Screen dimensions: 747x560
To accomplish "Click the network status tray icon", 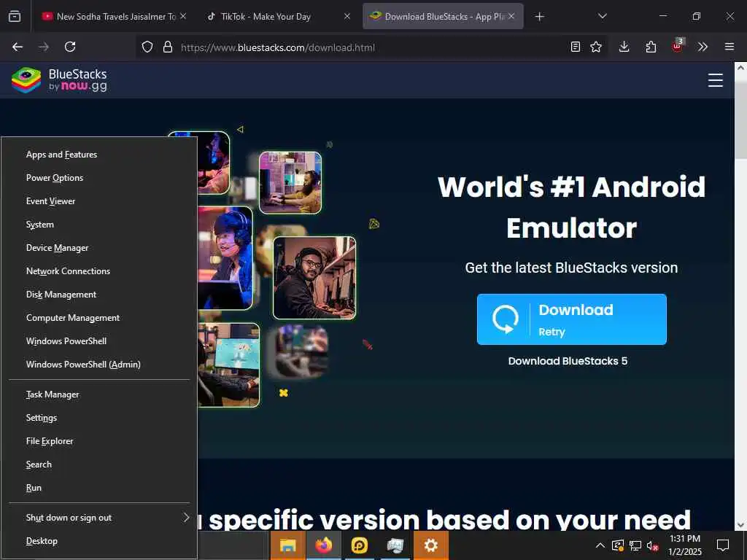I will pyautogui.click(x=635, y=545).
